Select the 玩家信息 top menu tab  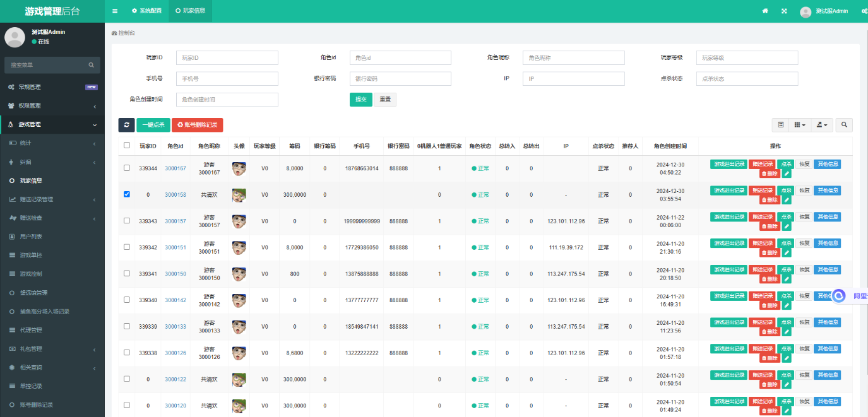click(190, 10)
